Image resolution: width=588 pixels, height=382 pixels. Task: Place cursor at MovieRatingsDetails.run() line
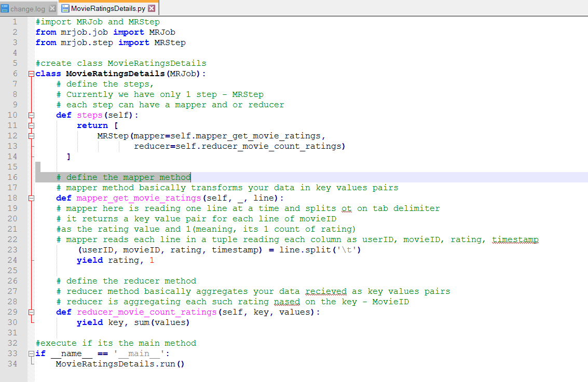click(x=120, y=364)
